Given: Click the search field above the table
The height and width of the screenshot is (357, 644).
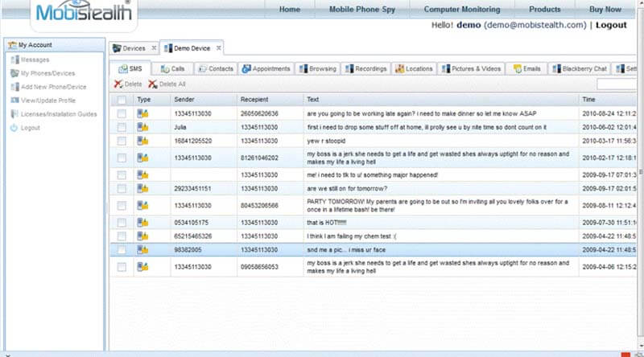Looking at the screenshot, I should (x=617, y=84).
